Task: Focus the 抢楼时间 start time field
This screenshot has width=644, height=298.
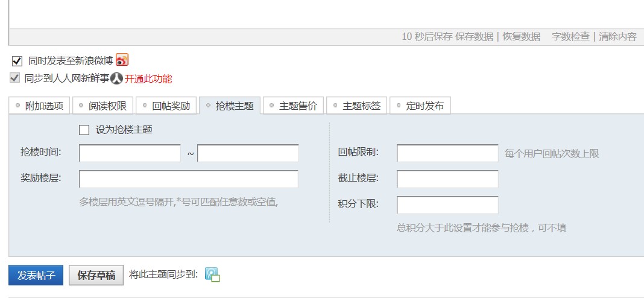Action: click(130, 153)
